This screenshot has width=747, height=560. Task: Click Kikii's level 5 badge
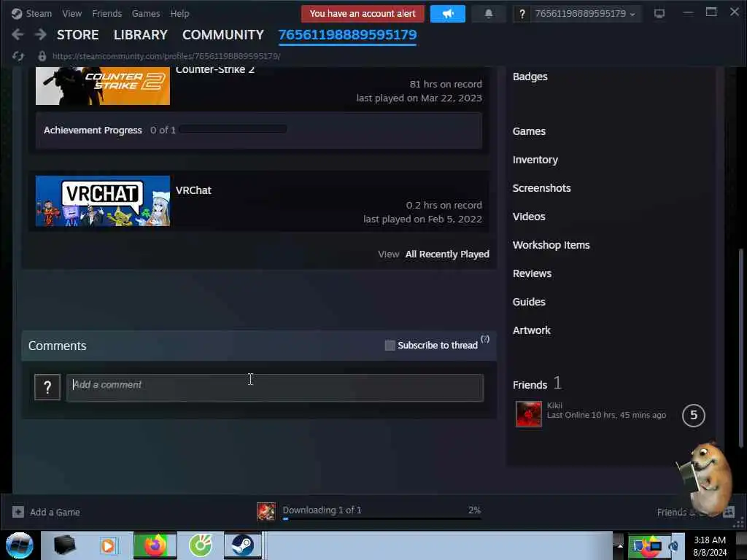(693, 415)
